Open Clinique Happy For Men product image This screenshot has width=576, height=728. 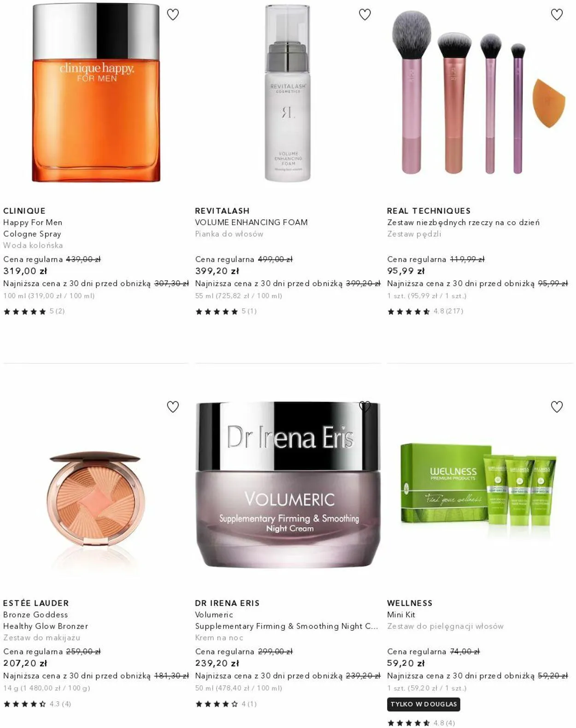(x=96, y=93)
